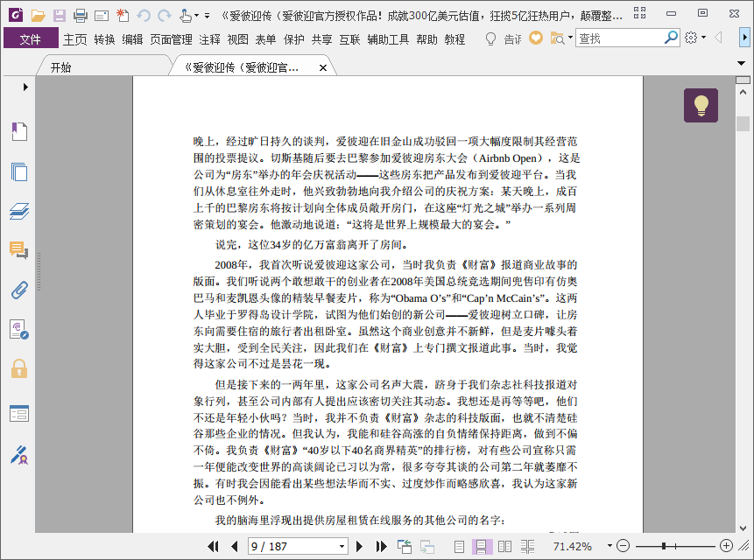Click the print icon in toolbar

point(81,16)
